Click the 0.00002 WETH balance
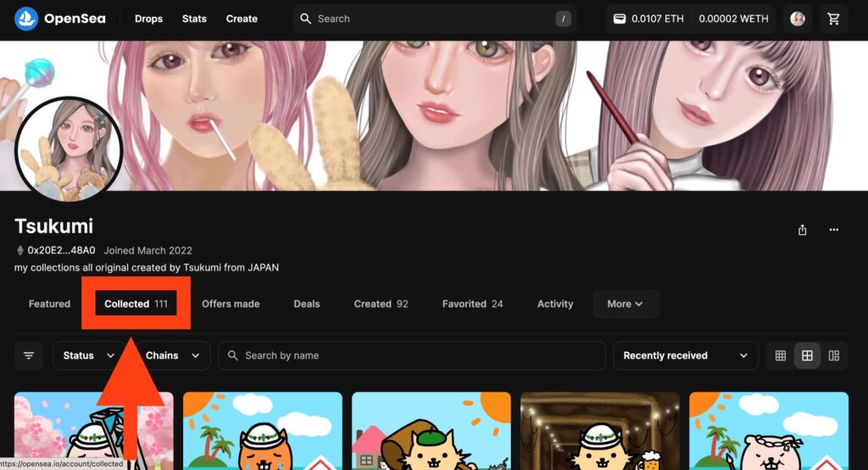This screenshot has height=470, width=868. point(733,19)
